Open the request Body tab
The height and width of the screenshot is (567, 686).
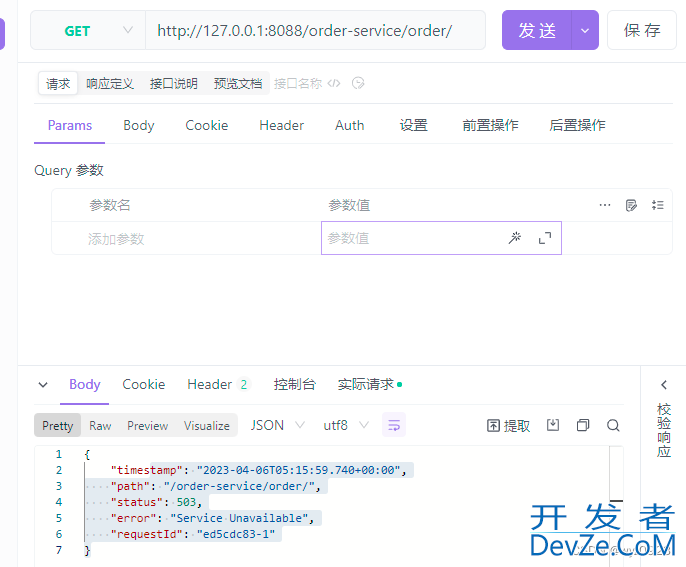139,126
